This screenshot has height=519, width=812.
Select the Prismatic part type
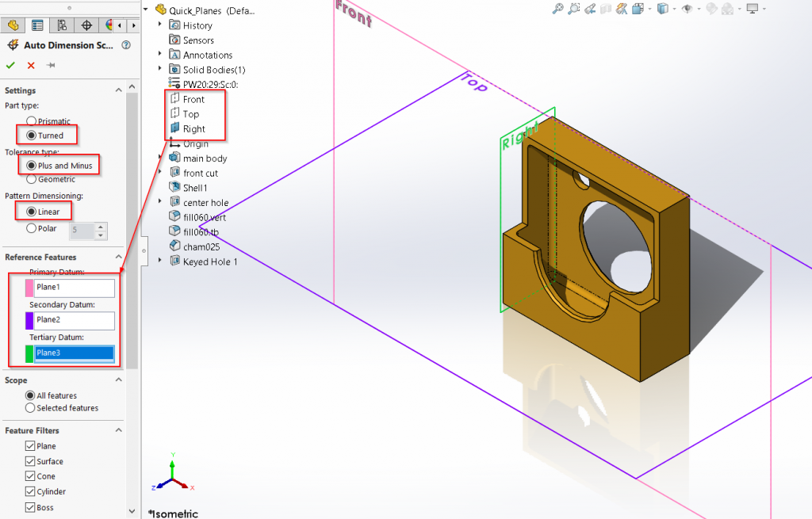click(31, 121)
